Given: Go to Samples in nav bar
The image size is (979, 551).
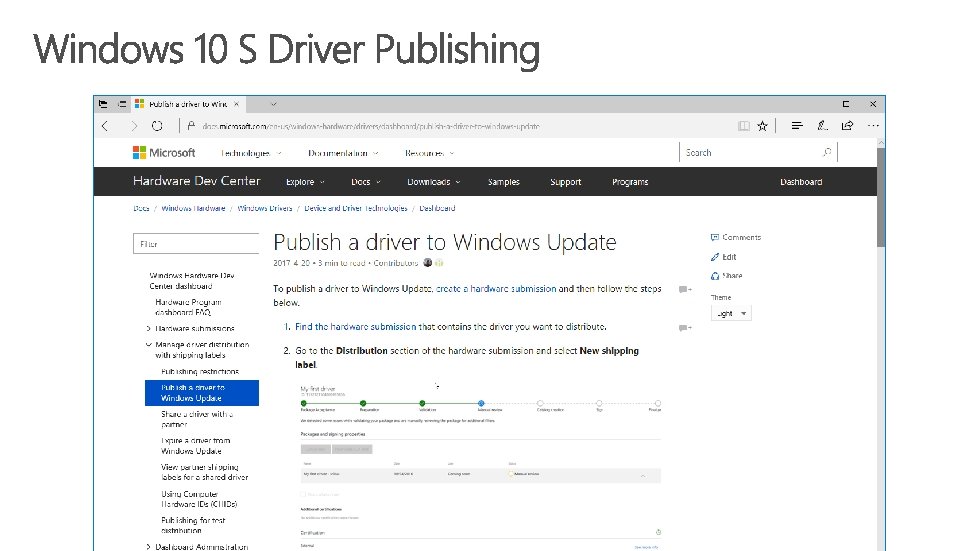Looking at the screenshot, I should pyautogui.click(x=504, y=182).
